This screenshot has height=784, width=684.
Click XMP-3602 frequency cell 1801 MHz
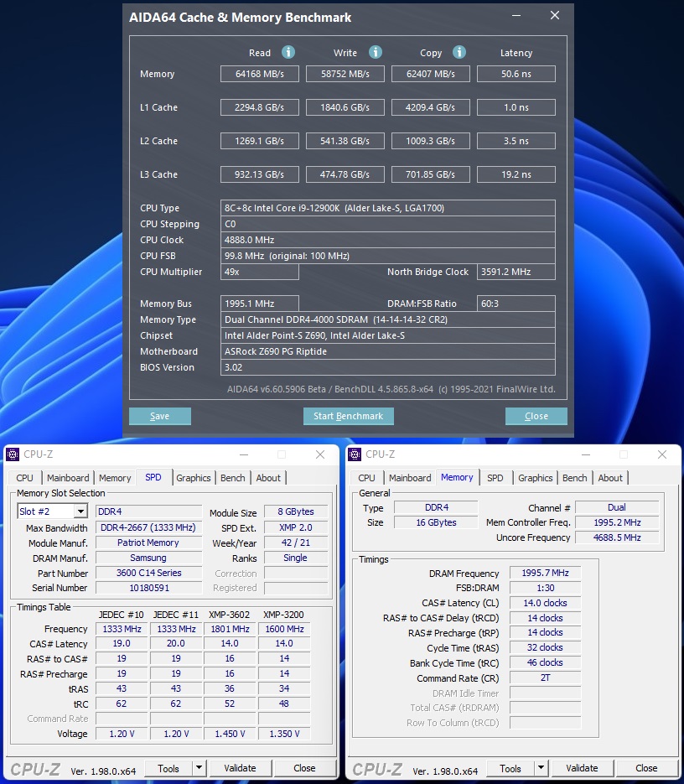(x=230, y=629)
